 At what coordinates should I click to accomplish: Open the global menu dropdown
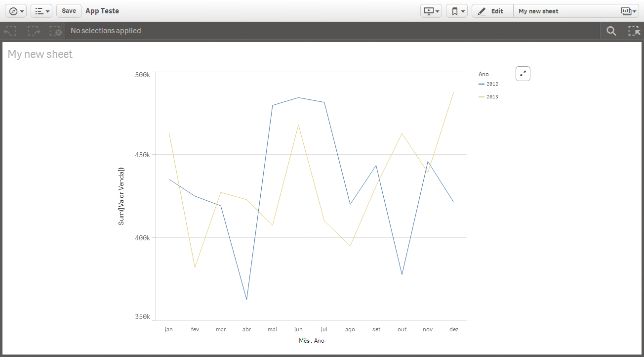(41, 10)
